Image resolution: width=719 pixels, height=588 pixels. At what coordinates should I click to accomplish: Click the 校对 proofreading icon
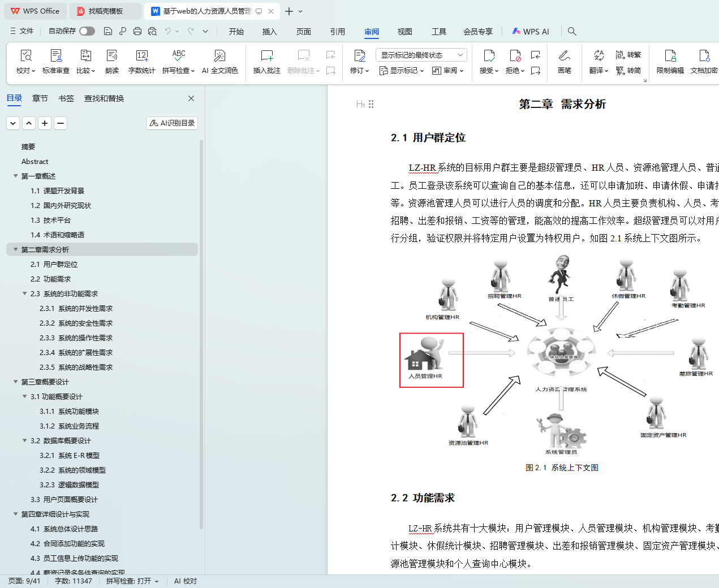(25, 55)
